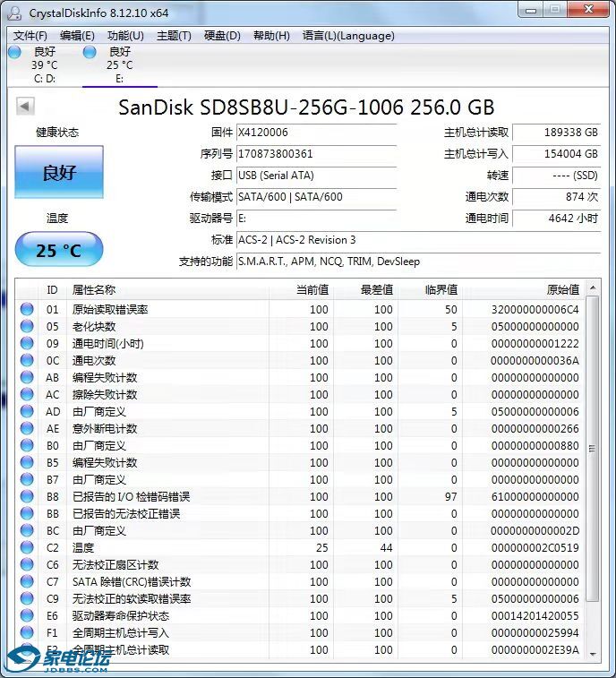The image size is (616, 678).
Task: Click the health icon above E:
Action: pyautogui.click(x=90, y=52)
